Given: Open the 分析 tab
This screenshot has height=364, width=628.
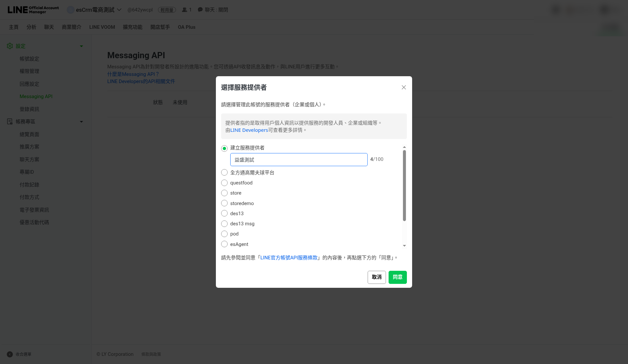Looking at the screenshot, I should coord(31,27).
